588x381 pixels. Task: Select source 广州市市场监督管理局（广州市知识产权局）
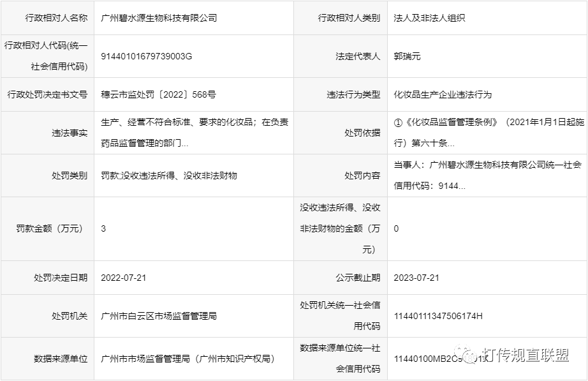point(188,359)
